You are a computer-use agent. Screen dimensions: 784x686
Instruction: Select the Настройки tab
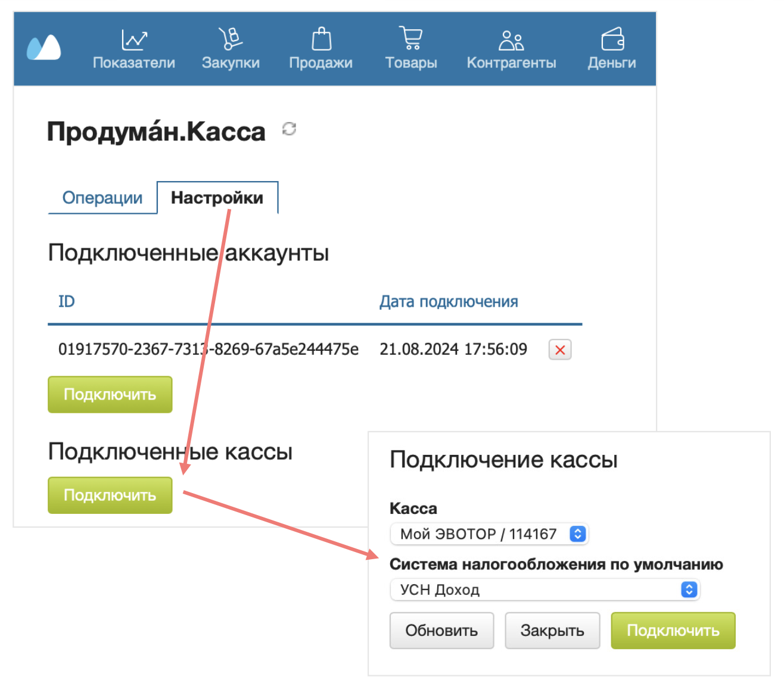tap(217, 198)
